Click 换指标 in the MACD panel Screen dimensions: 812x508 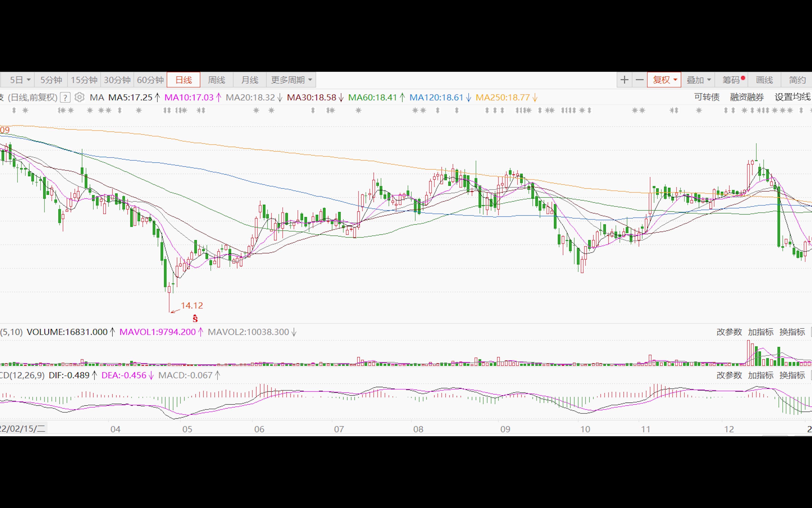click(x=792, y=375)
